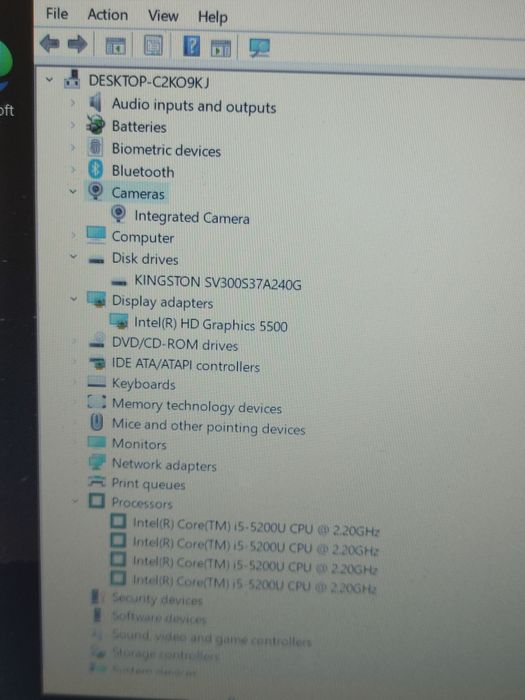Select the Monitors label
This screenshot has width=525, height=700.
coord(139,444)
